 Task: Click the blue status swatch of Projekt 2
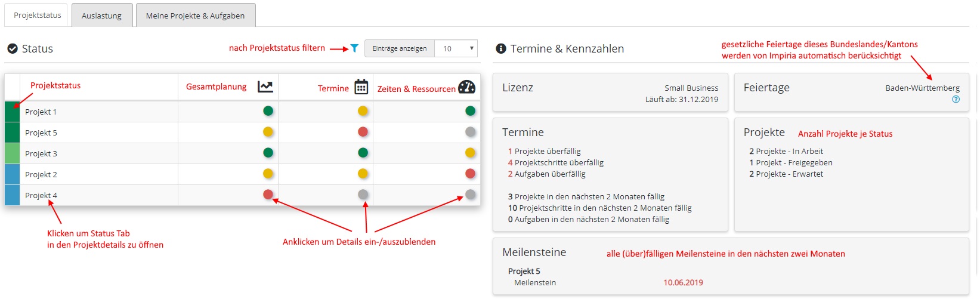(x=12, y=174)
